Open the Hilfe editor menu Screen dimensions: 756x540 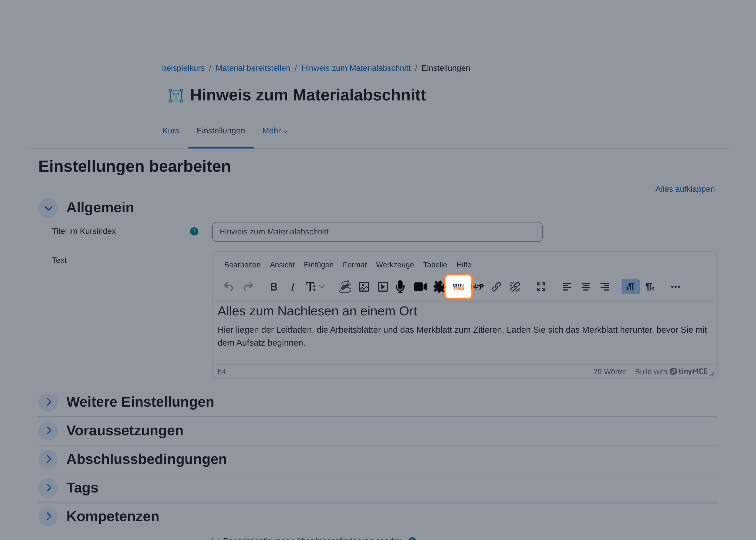point(464,265)
